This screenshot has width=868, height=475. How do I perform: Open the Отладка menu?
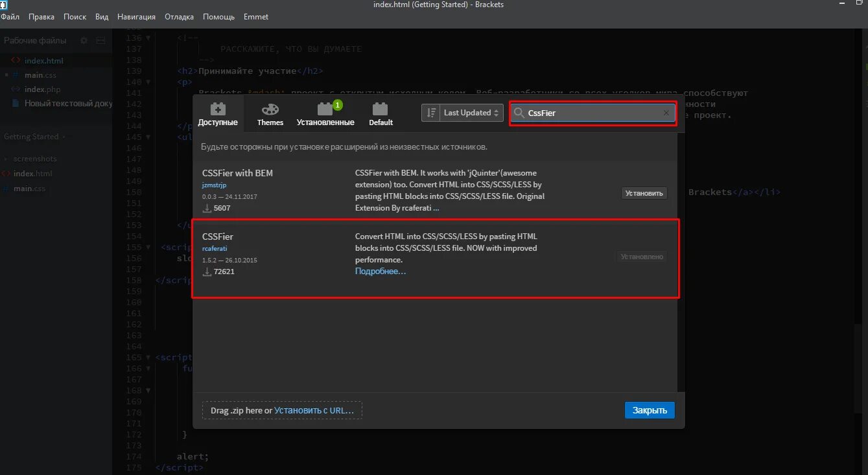180,17
